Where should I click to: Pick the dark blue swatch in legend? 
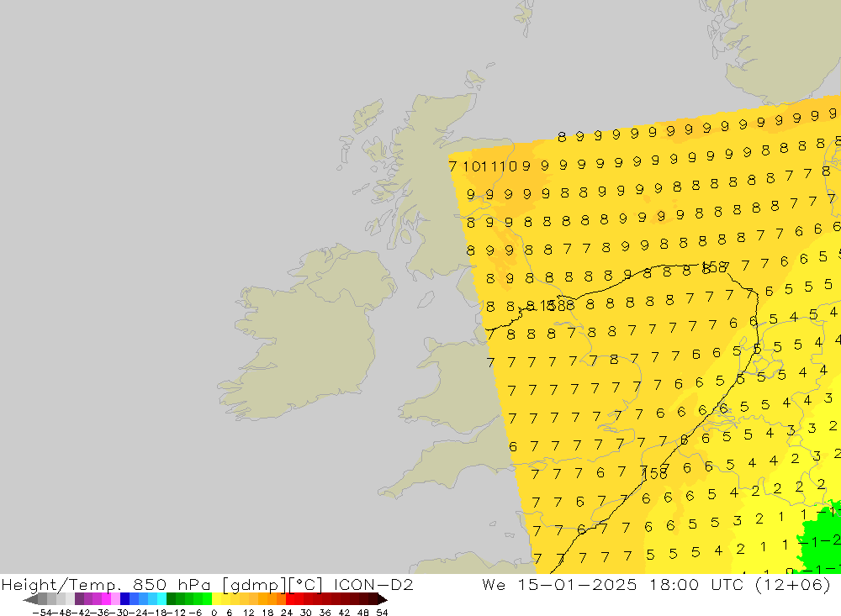click(124, 599)
